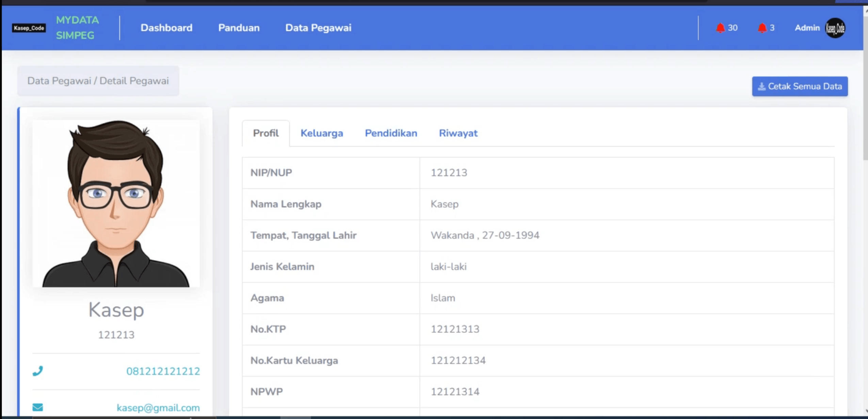Click the No.KTP value 12121313

[x=455, y=329]
